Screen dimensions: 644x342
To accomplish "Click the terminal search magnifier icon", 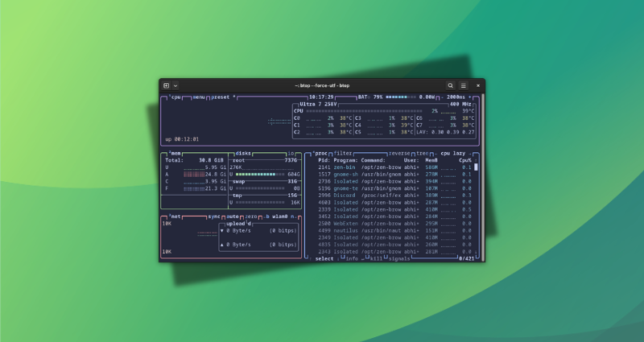I will 450,86.
